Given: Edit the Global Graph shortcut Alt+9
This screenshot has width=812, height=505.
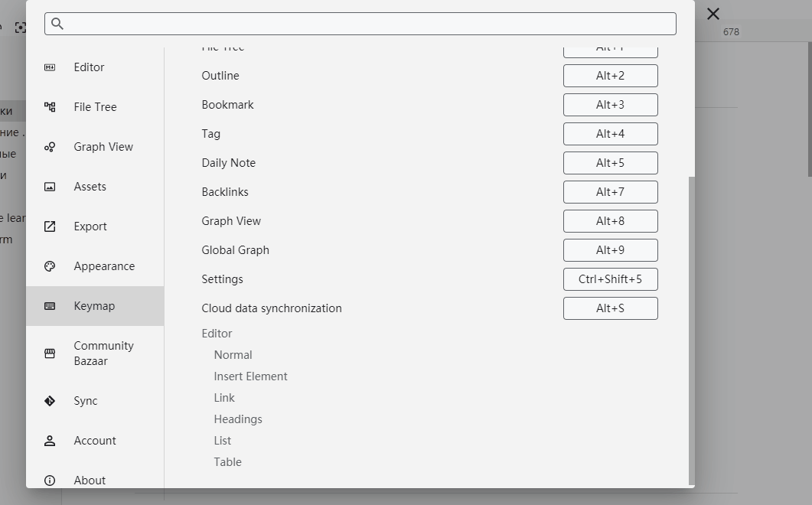Looking at the screenshot, I should tap(611, 250).
